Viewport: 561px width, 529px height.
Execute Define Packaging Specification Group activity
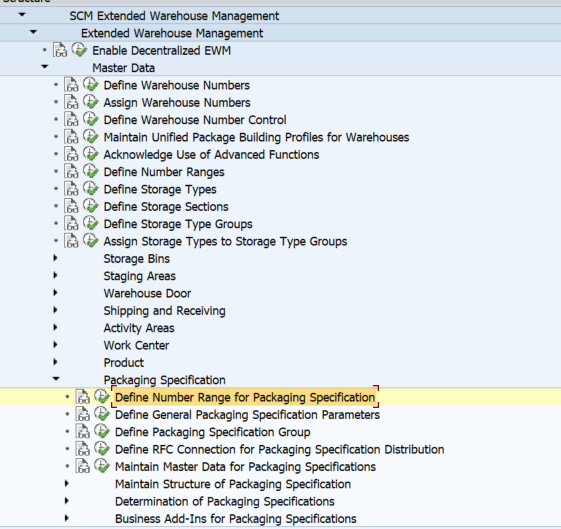point(102,431)
